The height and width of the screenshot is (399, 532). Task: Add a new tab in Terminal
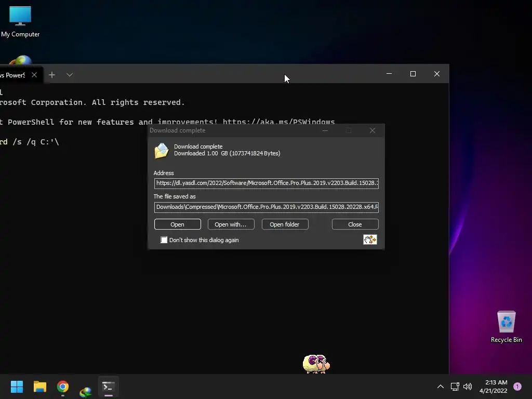point(52,75)
